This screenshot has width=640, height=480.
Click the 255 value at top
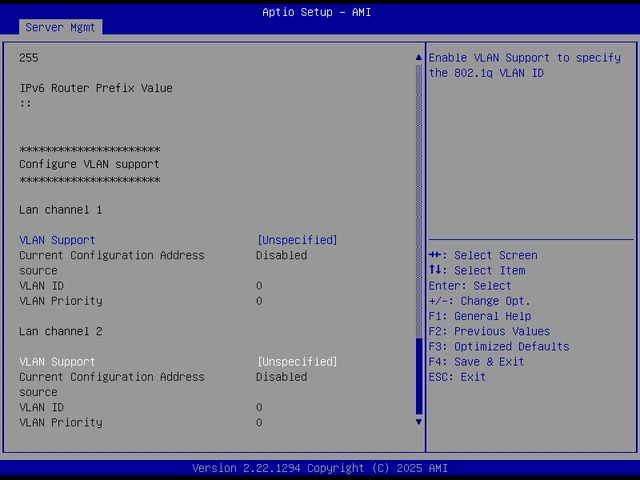click(29, 58)
